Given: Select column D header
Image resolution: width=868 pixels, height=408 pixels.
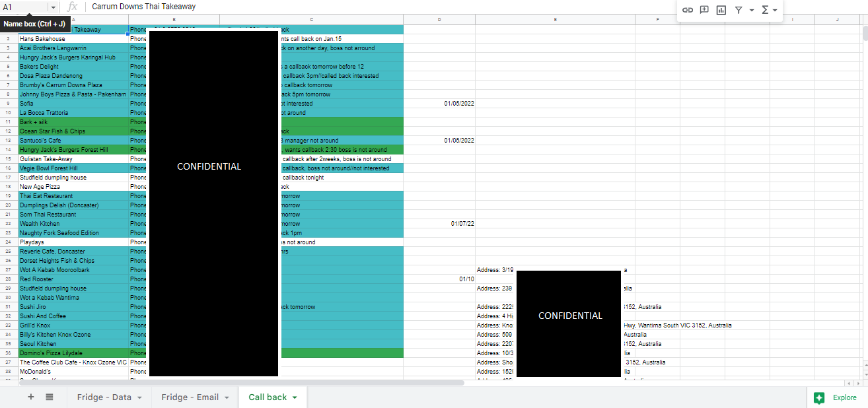Looking at the screenshot, I should click(x=439, y=20).
